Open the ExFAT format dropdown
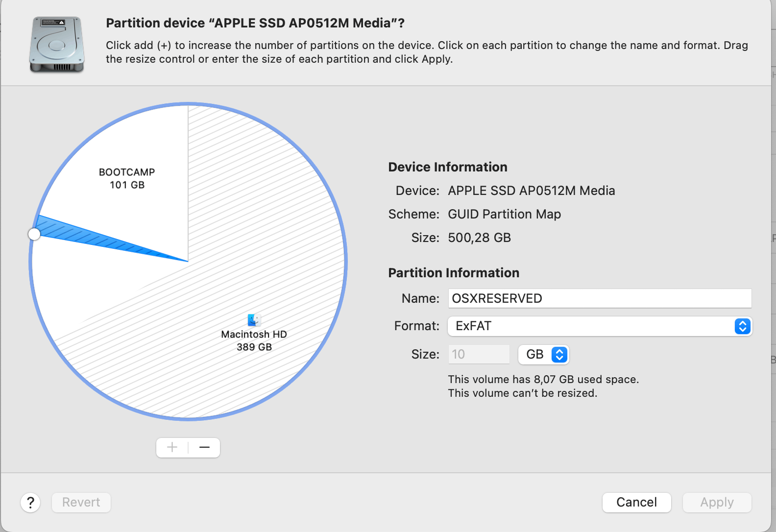 click(600, 326)
